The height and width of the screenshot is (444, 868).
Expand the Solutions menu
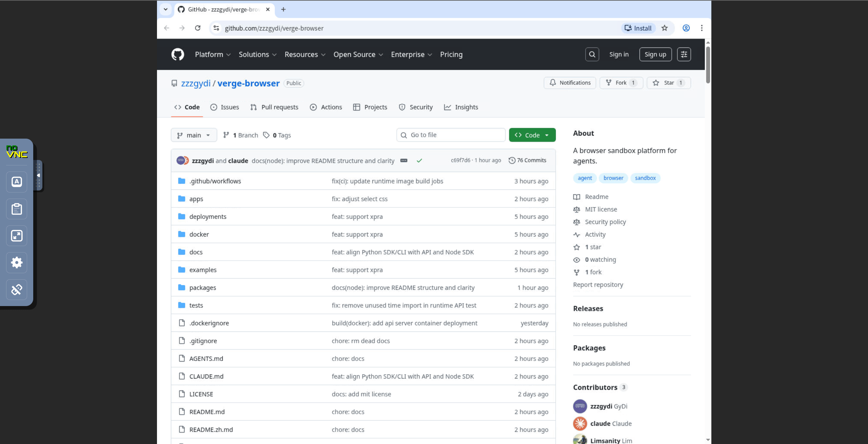click(x=257, y=55)
